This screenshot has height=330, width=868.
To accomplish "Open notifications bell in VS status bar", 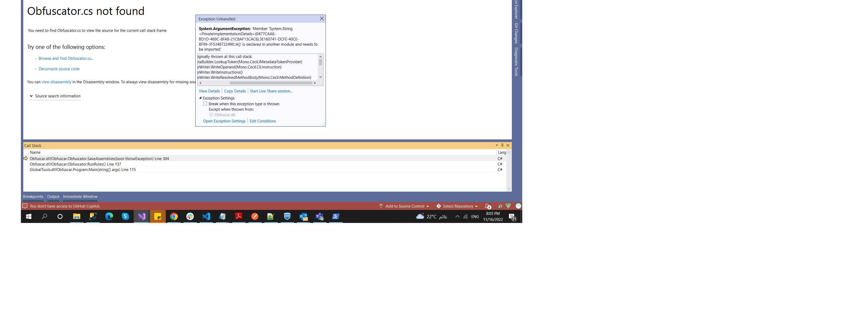I will 488,206.
